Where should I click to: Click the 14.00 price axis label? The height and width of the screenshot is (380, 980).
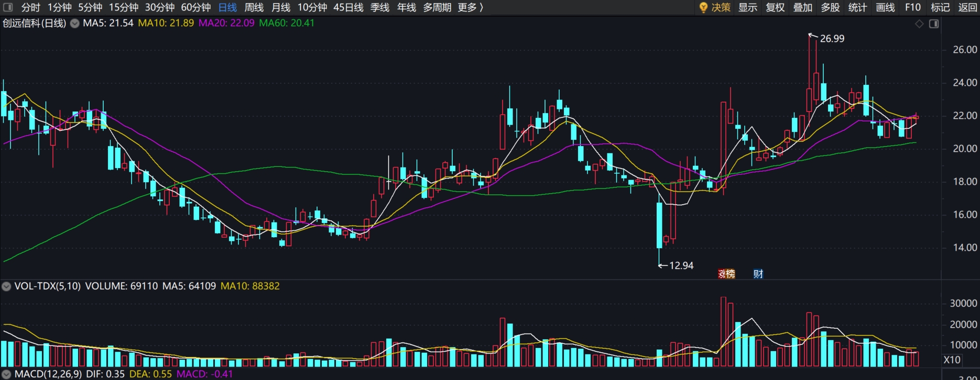965,248
